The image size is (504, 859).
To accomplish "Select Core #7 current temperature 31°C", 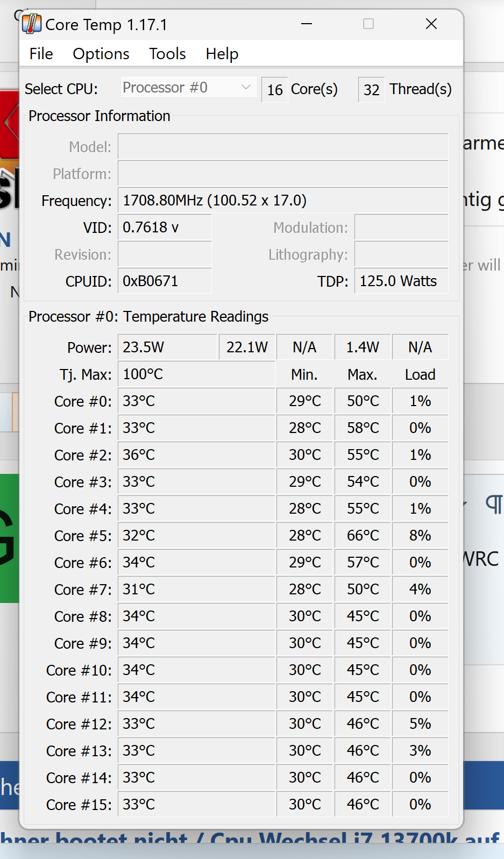I will click(x=196, y=590).
